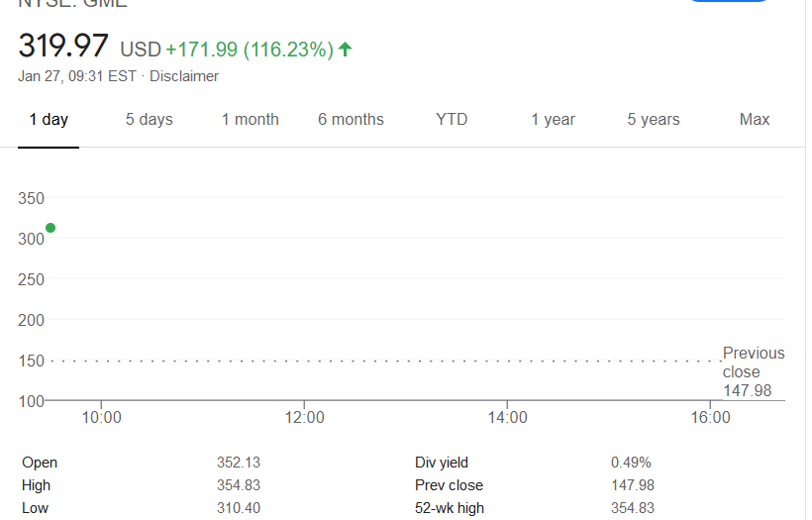Select the YTD tab

point(452,120)
